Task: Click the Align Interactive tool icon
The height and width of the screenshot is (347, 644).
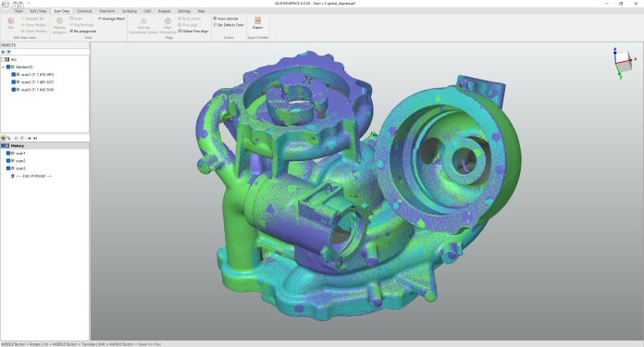Action: 168,25
